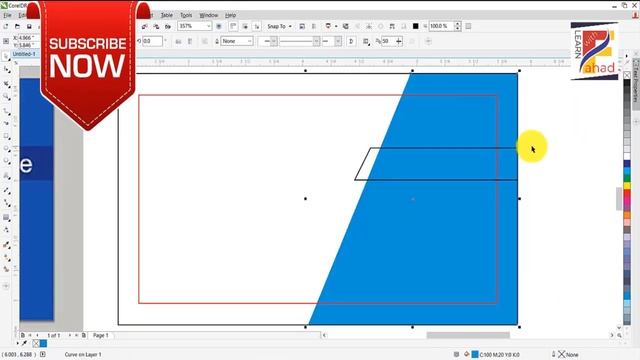The image size is (640, 360).
Task: Click the No Color swatch in color palette
Action: coord(627,75)
